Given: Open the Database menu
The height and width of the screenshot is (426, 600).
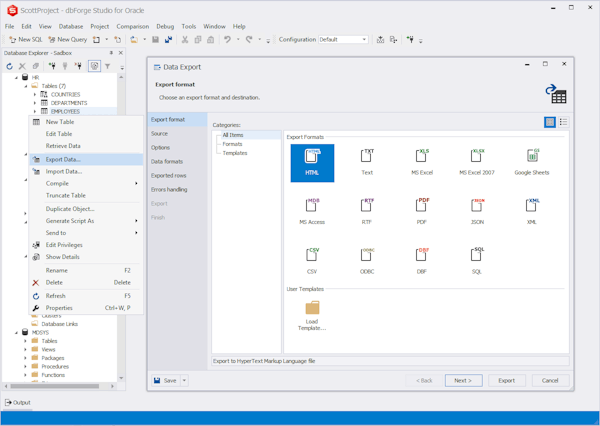Looking at the screenshot, I should click(x=71, y=26).
